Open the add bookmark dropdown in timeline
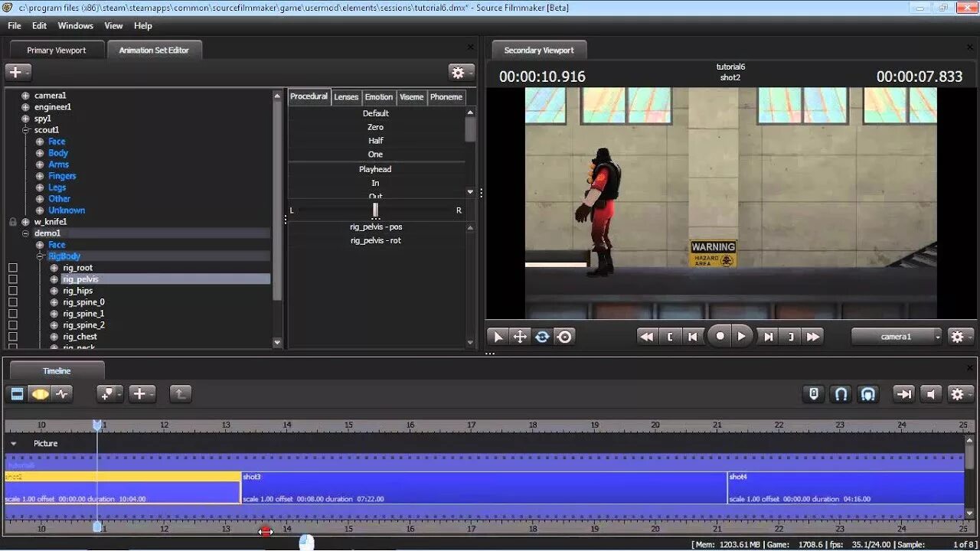The width and height of the screenshot is (980, 551). (x=109, y=394)
